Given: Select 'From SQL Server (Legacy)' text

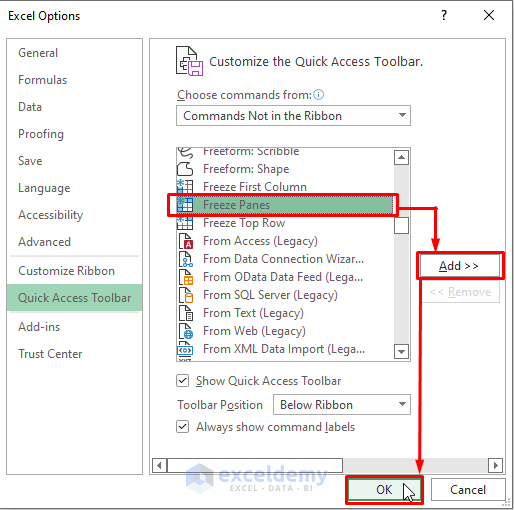Looking at the screenshot, I should pos(270,295).
